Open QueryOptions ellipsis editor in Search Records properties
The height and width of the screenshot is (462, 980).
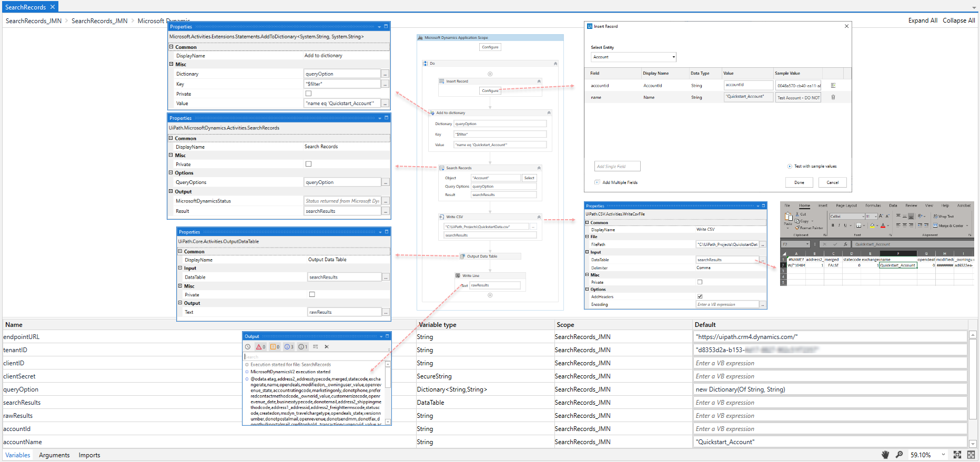[x=386, y=182]
